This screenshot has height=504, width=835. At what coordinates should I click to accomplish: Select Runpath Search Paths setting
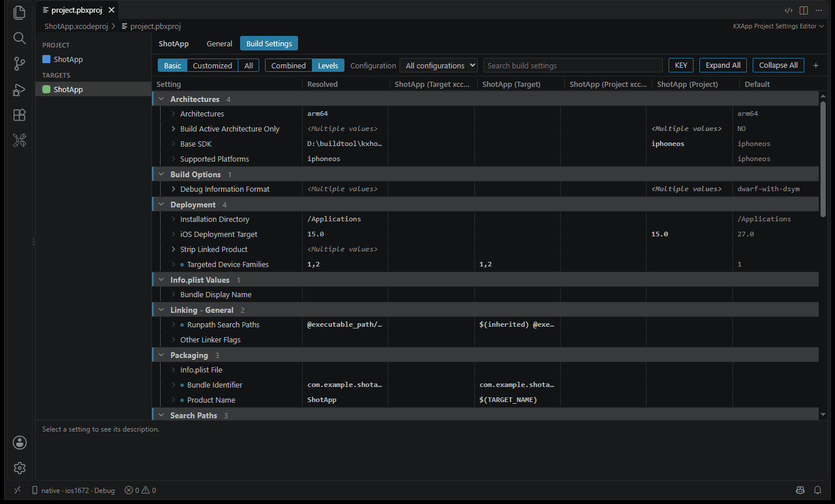click(x=223, y=324)
